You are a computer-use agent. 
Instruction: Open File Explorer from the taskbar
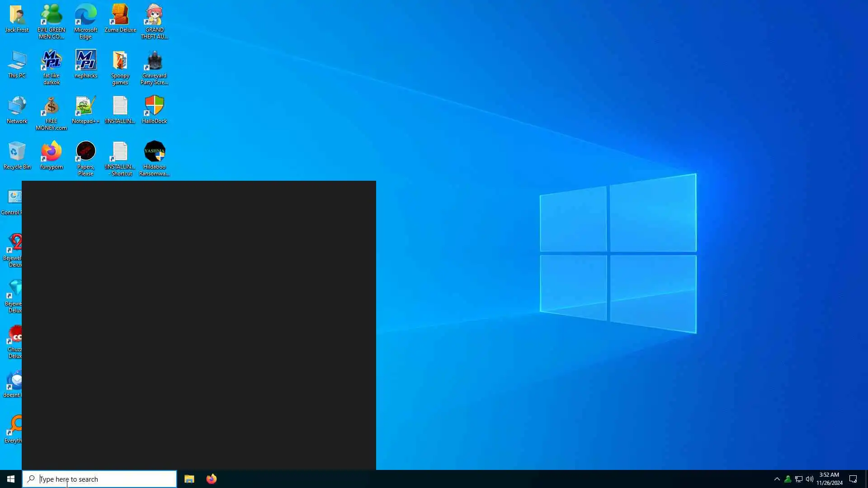189,479
